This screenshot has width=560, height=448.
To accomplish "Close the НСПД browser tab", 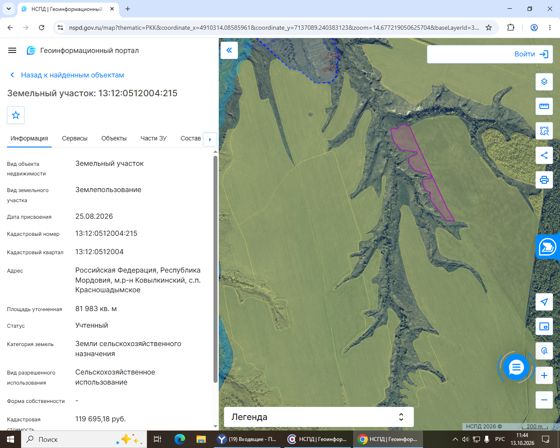I will pyautogui.click(x=112, y=9).
